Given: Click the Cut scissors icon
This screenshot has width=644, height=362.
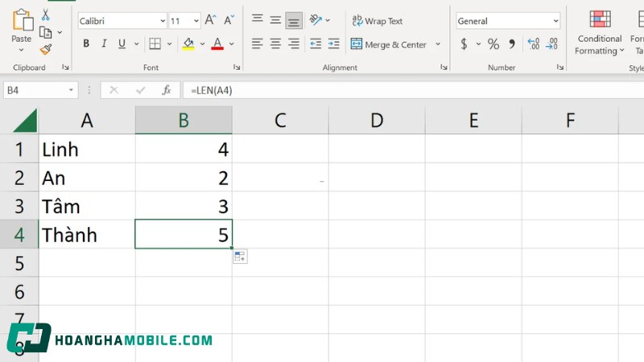Looking at the screenshot, I should (46, 15).
